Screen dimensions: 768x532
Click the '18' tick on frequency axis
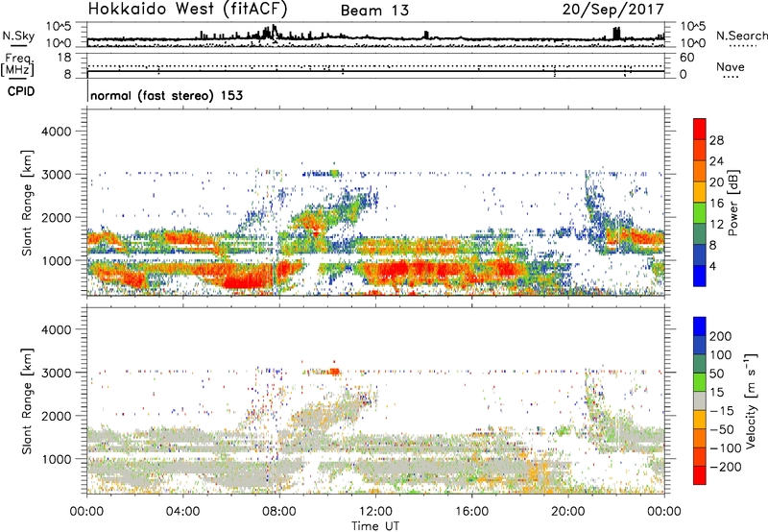[x=63, y=58]
